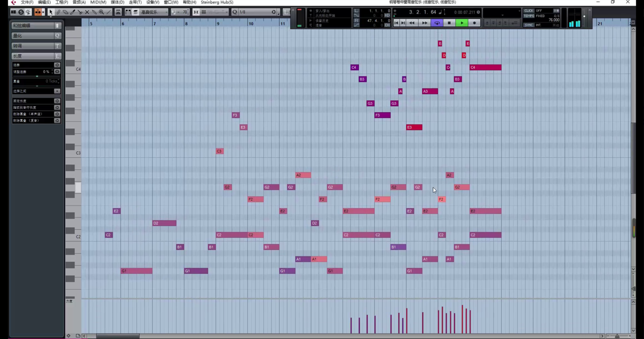644x339 pixels.
Task: Select the Draw pencil tool
Action: [x=58, y=12]
